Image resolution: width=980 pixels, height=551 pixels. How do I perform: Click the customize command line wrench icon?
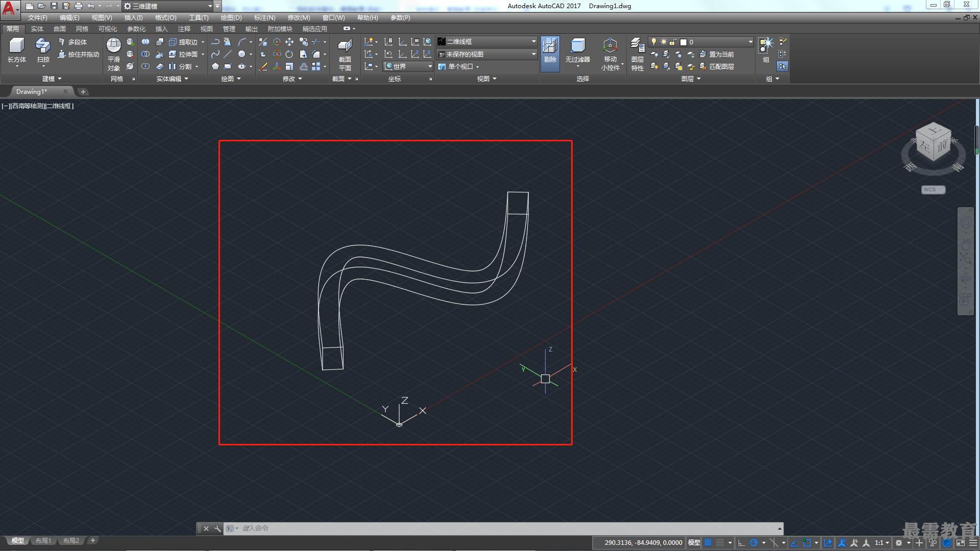pyautogui.click(x=217, y=529)
